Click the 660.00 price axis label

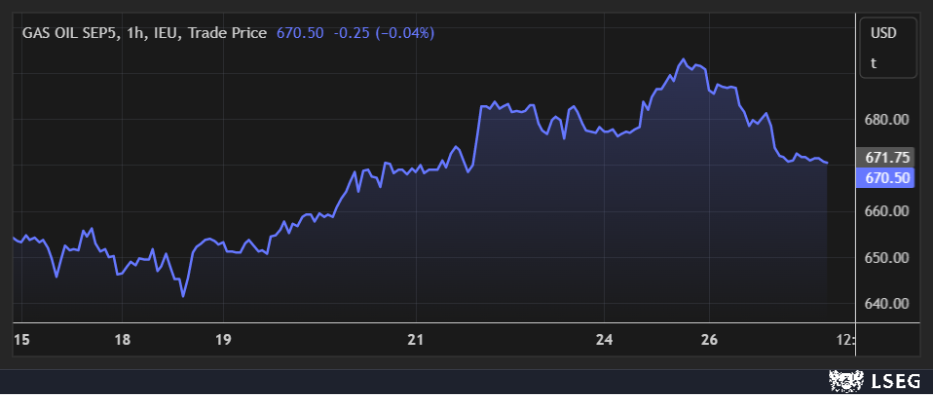click(x=886, y=211)
